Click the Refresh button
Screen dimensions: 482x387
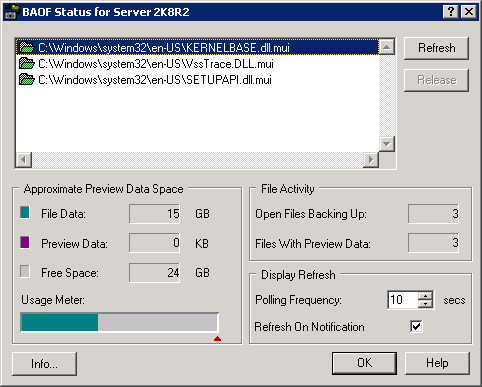[436, 48]
